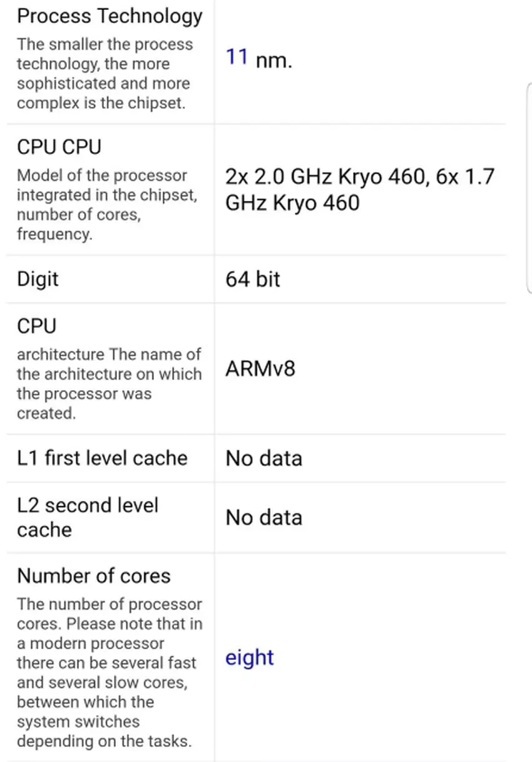
Task: Click the scrollbar handle on the right edge
Action: tap(529, 188)
